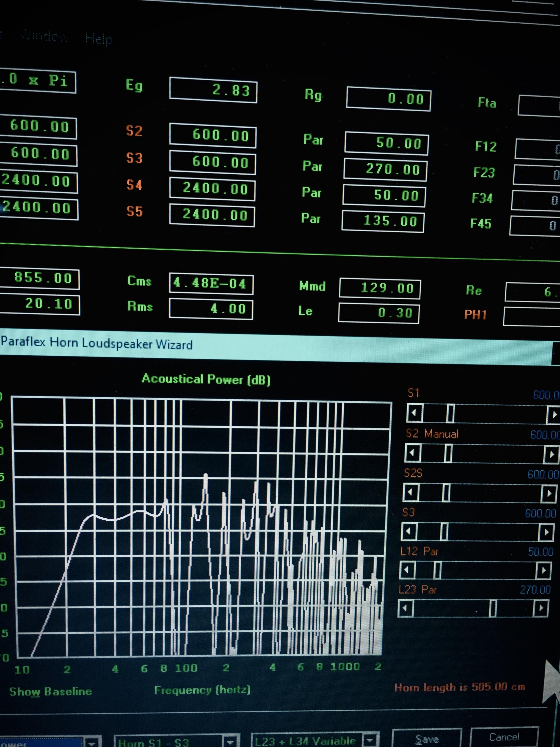The height and width of the screenshot is (747, 560).
Task: Click the S2S slider thumb
Action: coord(446,493)
